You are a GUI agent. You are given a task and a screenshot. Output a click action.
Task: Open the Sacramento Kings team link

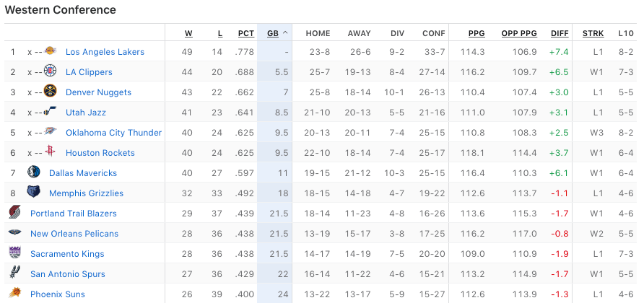click(67, 254)
